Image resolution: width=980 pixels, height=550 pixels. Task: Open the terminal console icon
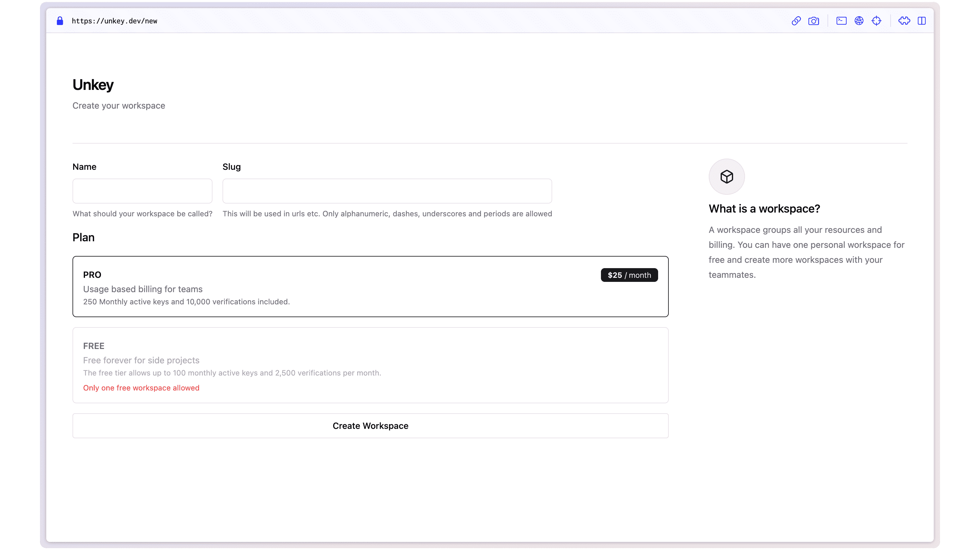[x=841, y=21]
